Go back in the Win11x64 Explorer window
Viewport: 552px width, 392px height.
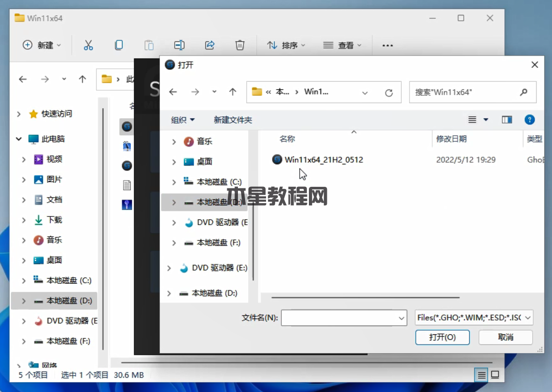click(23, 79)
